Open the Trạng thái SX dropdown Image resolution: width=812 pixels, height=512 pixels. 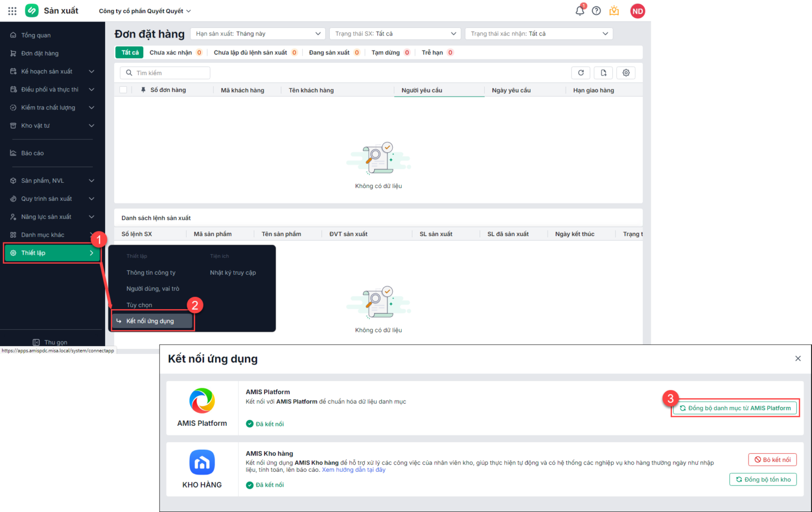(x=395, y=33)
